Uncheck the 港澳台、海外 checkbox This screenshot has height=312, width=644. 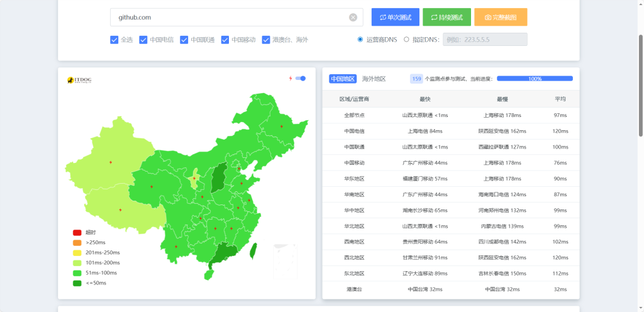pyautogui.click(x=266, y=40)
